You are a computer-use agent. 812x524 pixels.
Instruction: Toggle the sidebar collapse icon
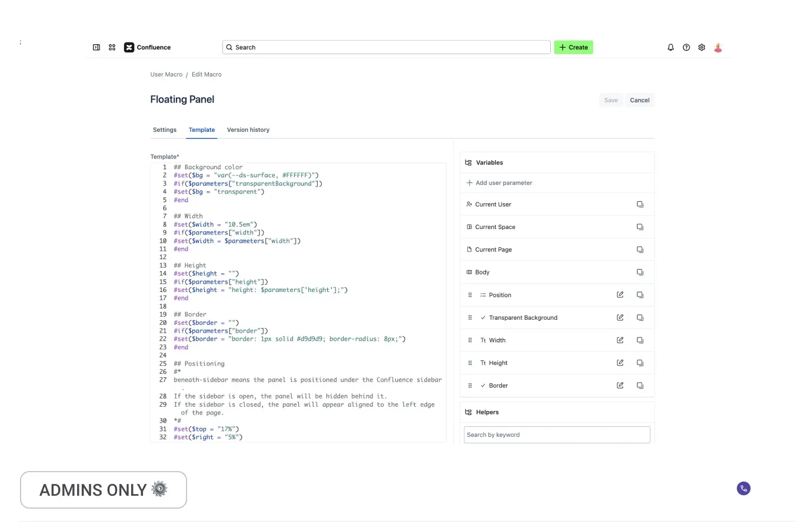tap(96, 47)
